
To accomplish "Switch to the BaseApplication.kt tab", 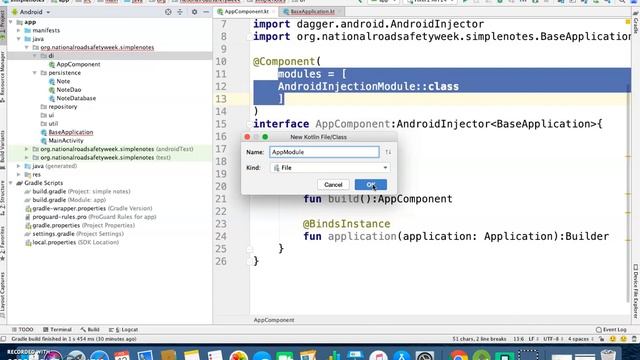I will [312, 12].
